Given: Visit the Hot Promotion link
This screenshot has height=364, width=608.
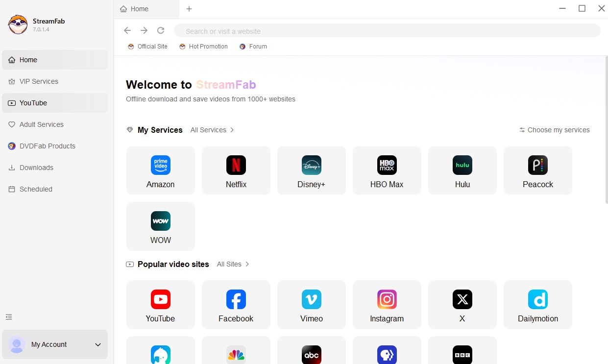Looking at the screenshot, I should click(203, 46).
